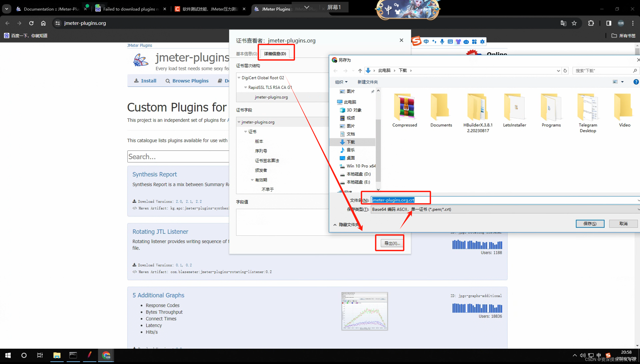The width and height of the screenshot is (640, 364).
Task: Open the HBuilderX.3.8.12.20230817 folder
Action: [478, 113]
